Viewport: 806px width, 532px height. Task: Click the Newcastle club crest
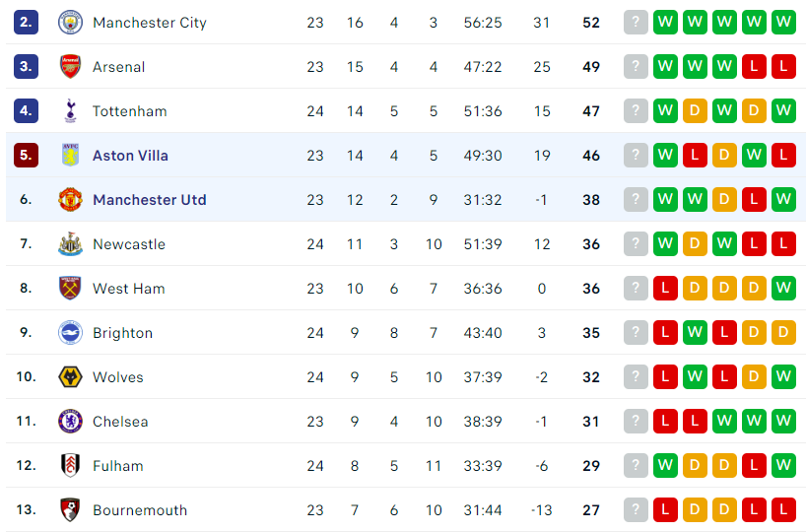coord(70,243)
